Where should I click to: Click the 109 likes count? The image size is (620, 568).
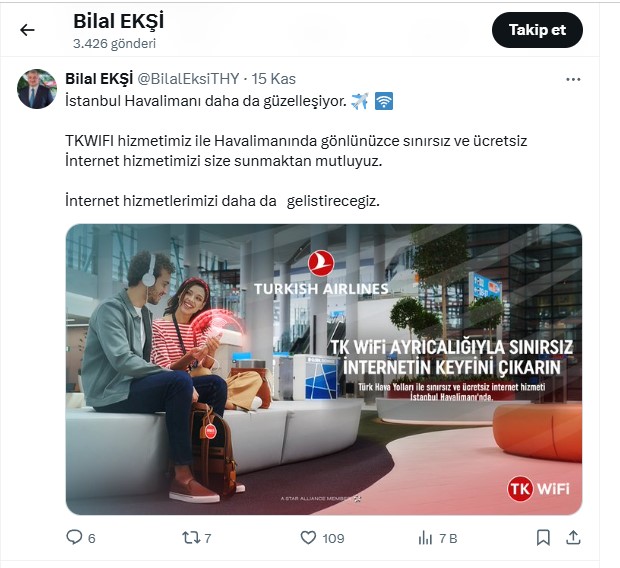tap(333, 538)
